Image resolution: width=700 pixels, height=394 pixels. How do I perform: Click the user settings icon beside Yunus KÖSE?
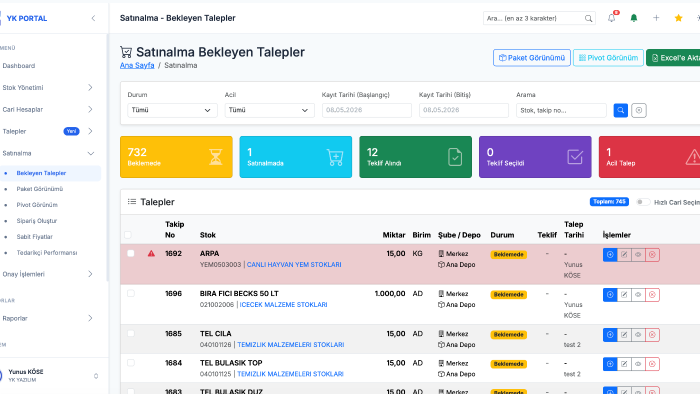click(x=96, y=376)
